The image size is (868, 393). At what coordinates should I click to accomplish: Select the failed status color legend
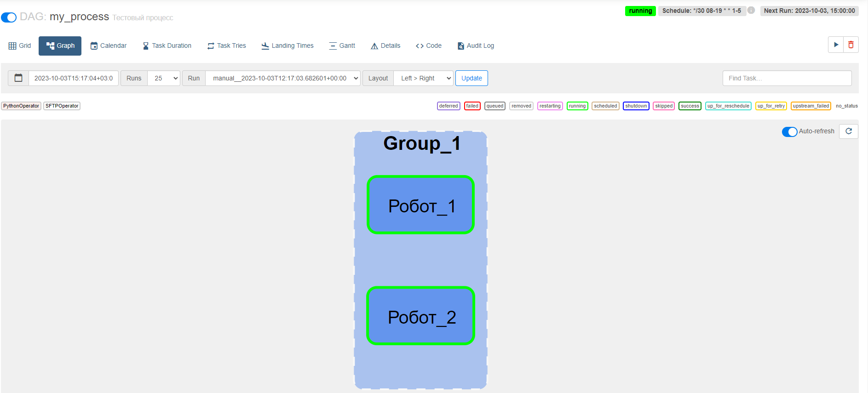pos(472,106)
